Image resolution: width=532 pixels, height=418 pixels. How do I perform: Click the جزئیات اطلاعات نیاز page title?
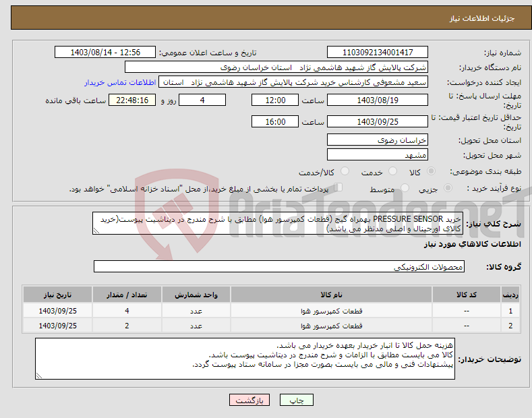[482, 18]
